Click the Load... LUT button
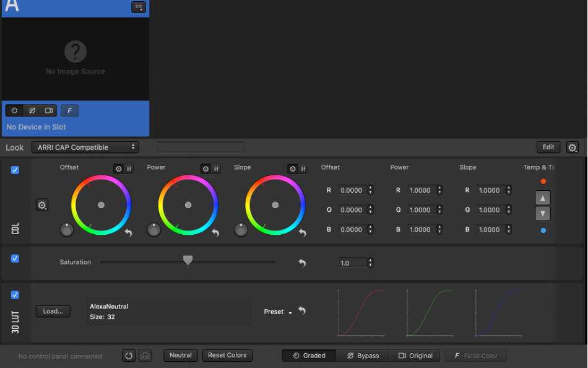 point(53,311)
